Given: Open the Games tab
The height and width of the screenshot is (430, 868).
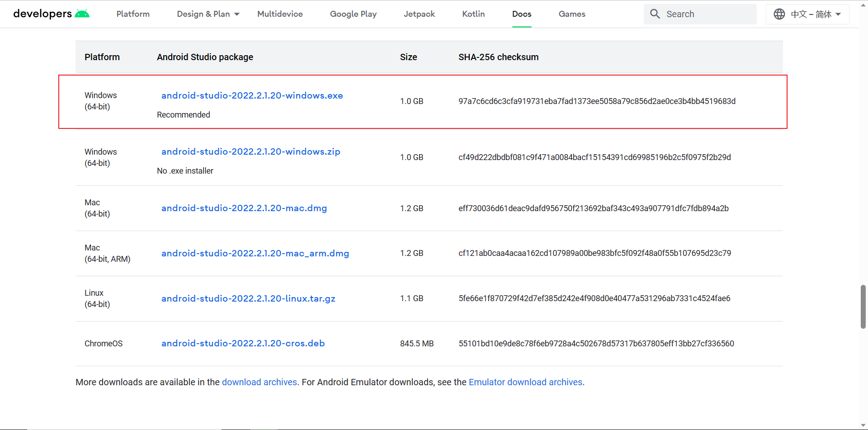Looking at the screenshot, I should coord(572,14).
